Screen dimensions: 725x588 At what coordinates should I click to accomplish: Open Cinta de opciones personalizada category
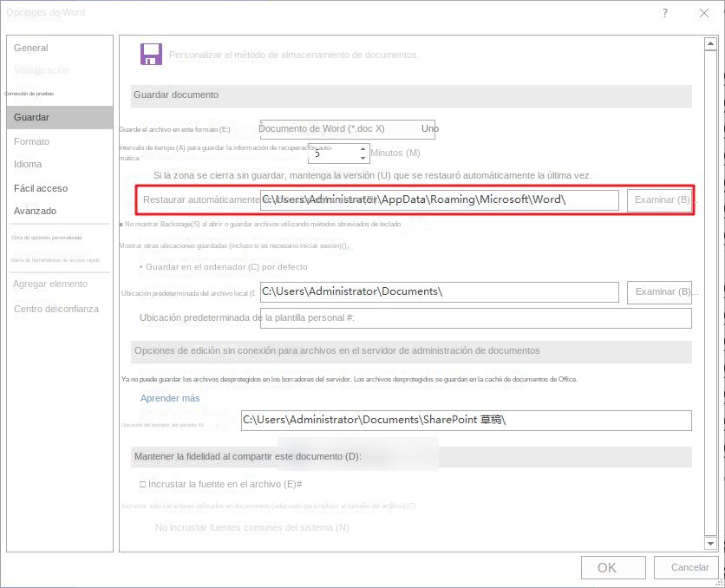[47, 238]
